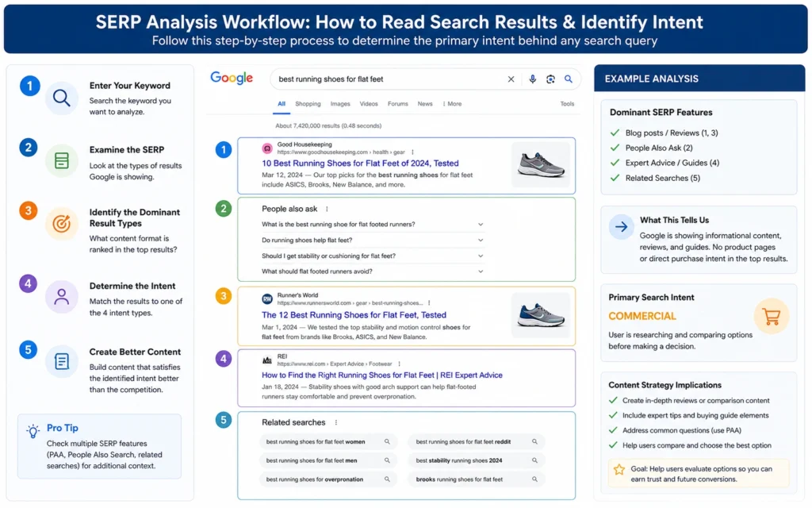Image resolution: width=812 pixels, height=508 pixels.
Task: Open three-dot menu beside Related searches
Action: click(336, 423)
